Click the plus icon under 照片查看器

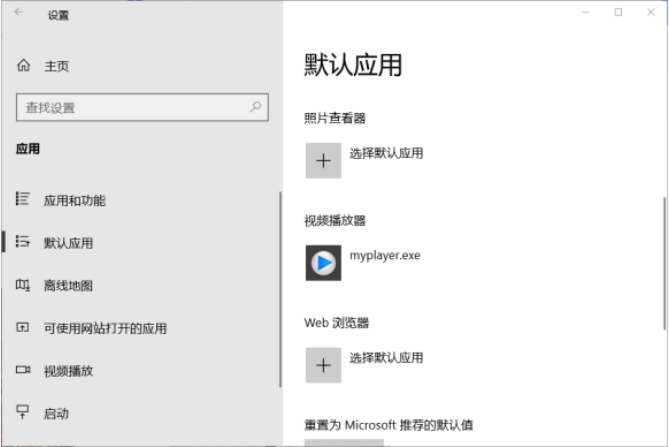point(323,160)
